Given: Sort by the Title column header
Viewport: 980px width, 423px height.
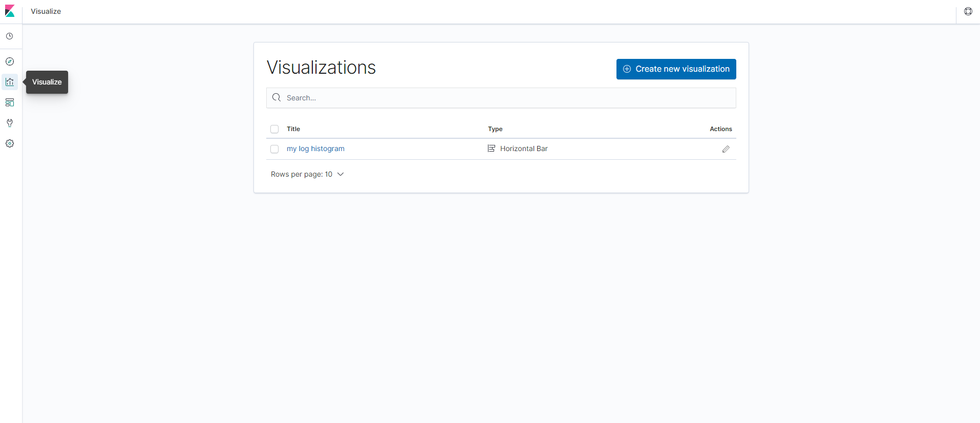Looking at the screenshot, I should pyautogui.click(x=293, y=129).
